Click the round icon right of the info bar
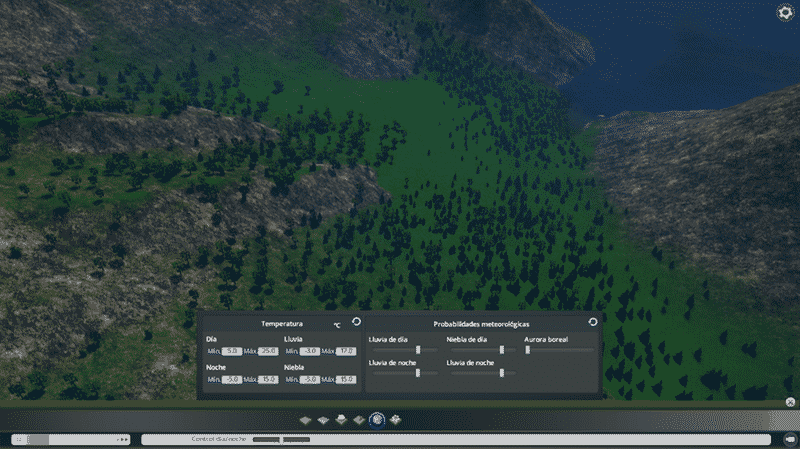The width and height of the screenshot is (800, 449). coord(789,439)
